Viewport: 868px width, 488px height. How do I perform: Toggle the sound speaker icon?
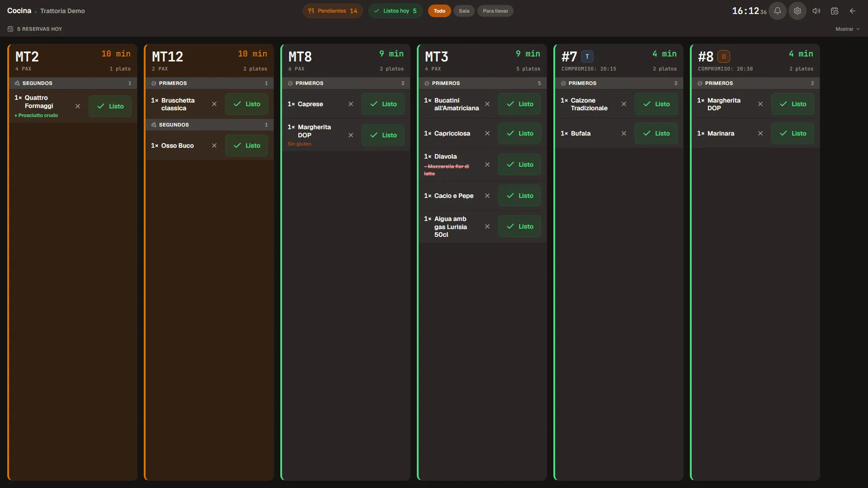(x=816, y=11)
